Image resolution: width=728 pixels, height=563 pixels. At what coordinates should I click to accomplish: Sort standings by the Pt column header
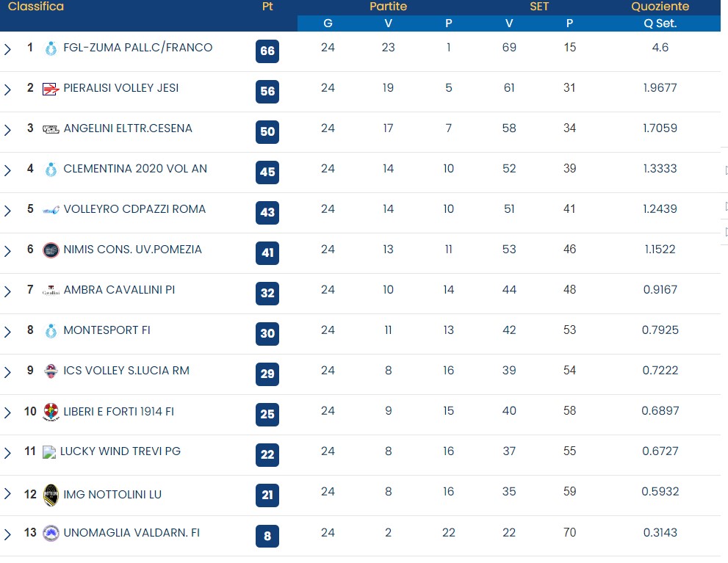[267, 7]
